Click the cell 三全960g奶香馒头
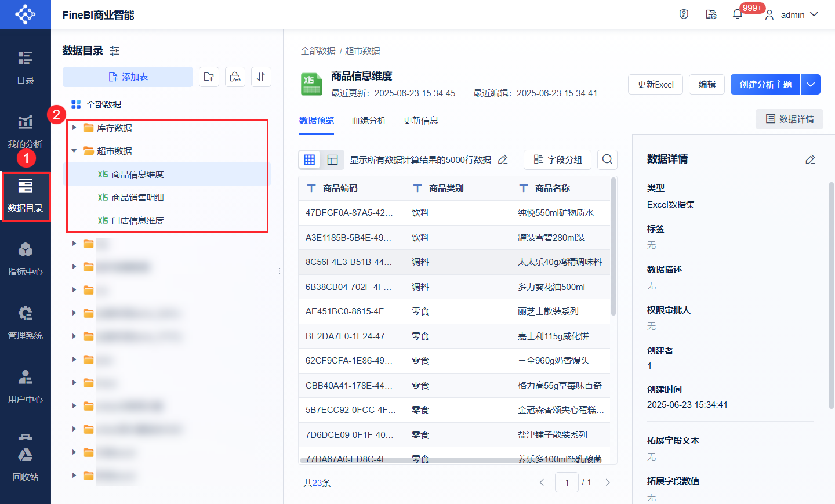Image resolution: width=835 pixels, height=504 pixels. pyautogui.click(x=560, y=361)
